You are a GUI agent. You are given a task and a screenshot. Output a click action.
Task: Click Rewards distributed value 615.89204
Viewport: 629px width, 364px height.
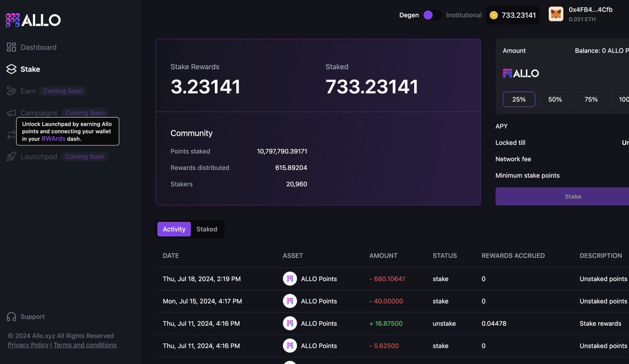[x=291, y=168]
